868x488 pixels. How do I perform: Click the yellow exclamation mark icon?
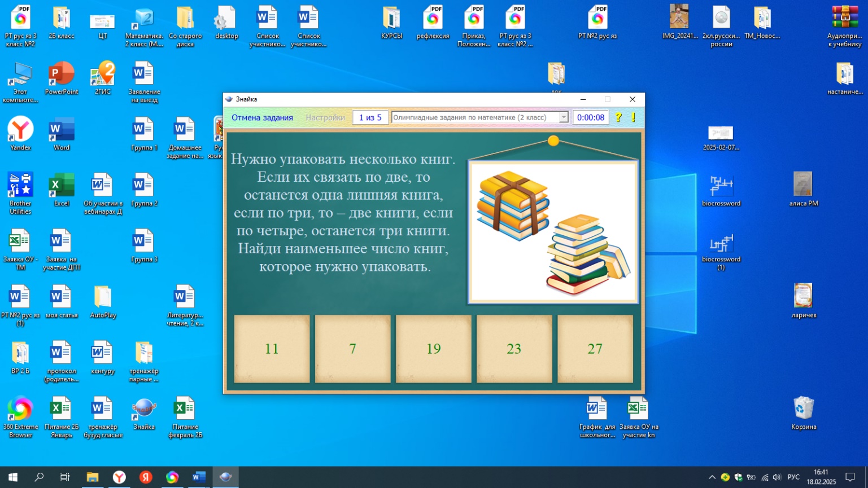click(633, 117)
